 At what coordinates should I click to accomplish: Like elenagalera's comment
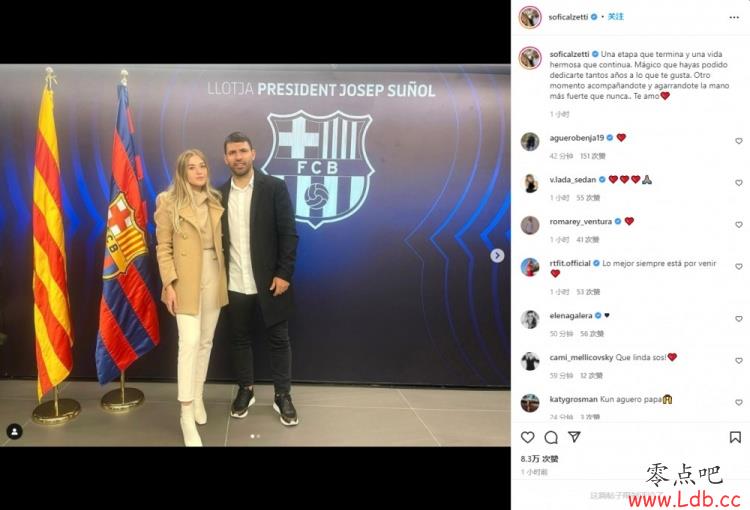(739, 319)
